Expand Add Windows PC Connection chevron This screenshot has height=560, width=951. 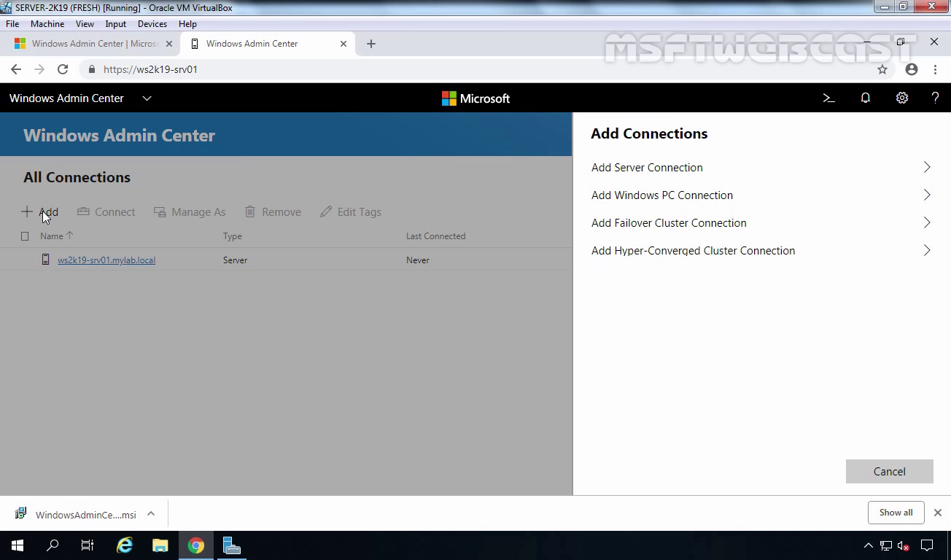(927, 195)
